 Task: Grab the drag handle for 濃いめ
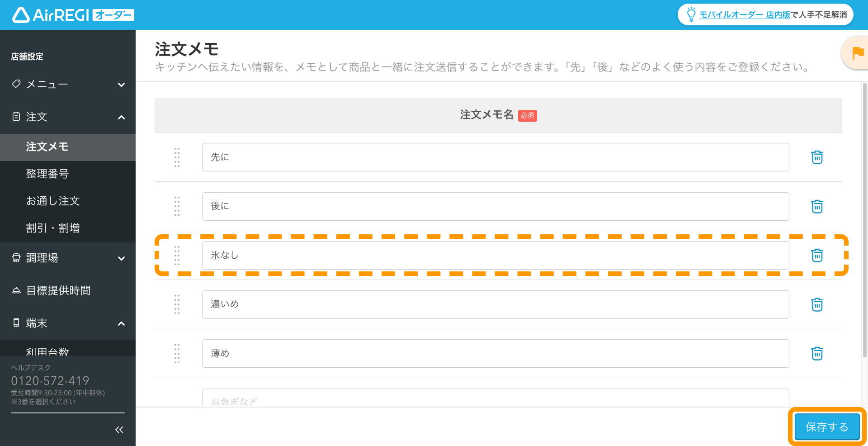click(x=177, y=304)
